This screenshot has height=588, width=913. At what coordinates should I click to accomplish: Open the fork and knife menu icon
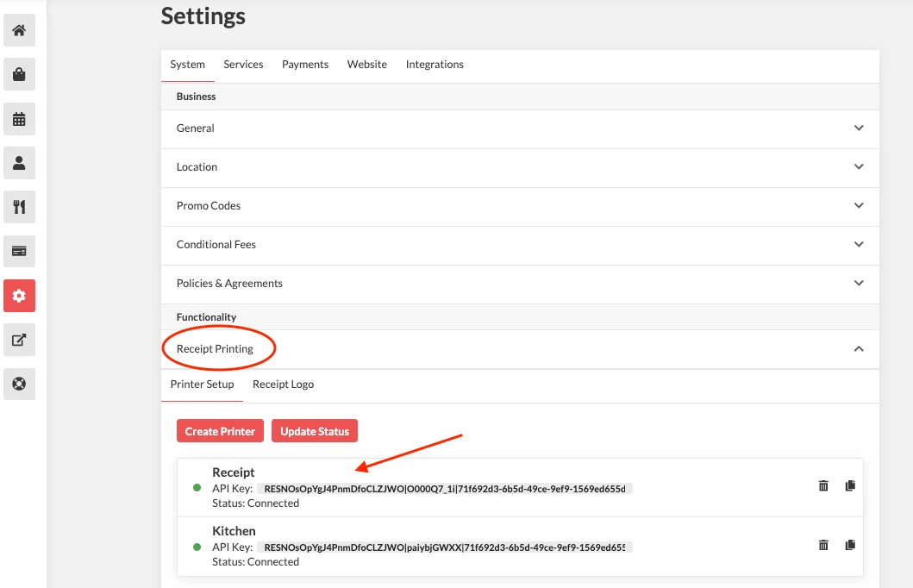(x=19, y=207)
